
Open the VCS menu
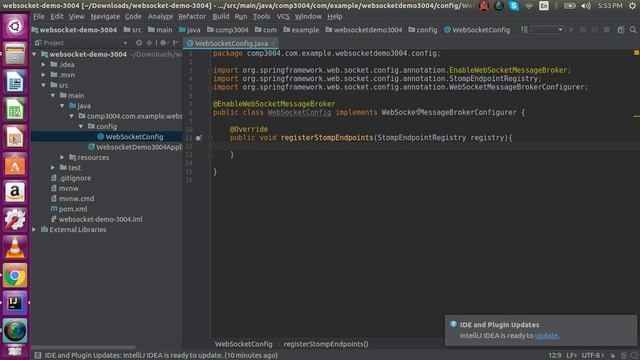(283, 16)
